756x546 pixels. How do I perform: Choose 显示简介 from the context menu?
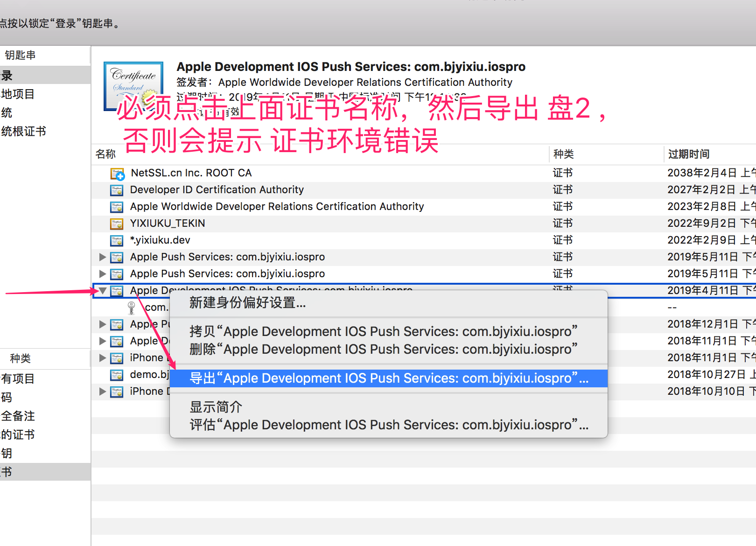pos(389,407)
